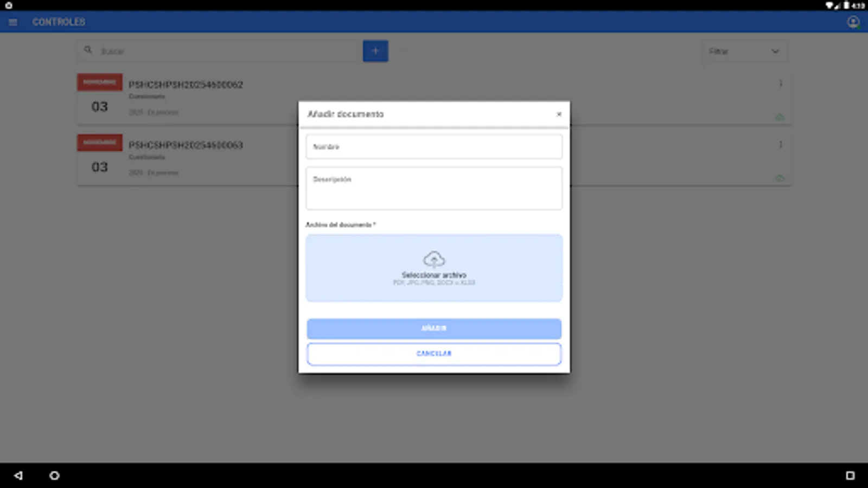868x488 pixels.
Task: Select the PSHCSHPSH20254600062 control title
Action: pyautogui.click(x=186, y=85)
